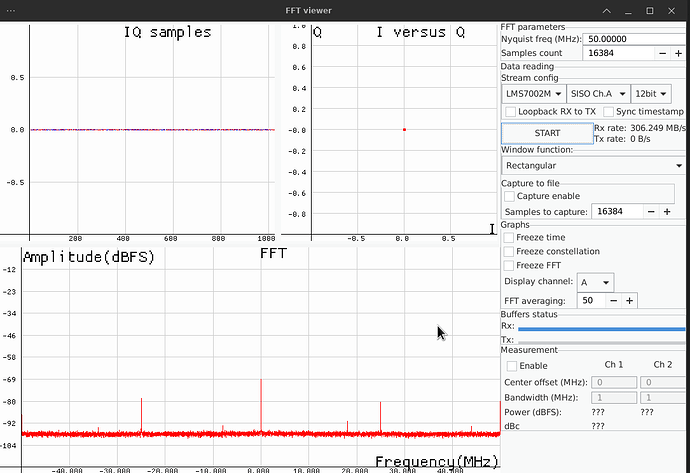Increase Samples count with plus button
This screenshot has height=473, width=690.
[x=678, y=53]
